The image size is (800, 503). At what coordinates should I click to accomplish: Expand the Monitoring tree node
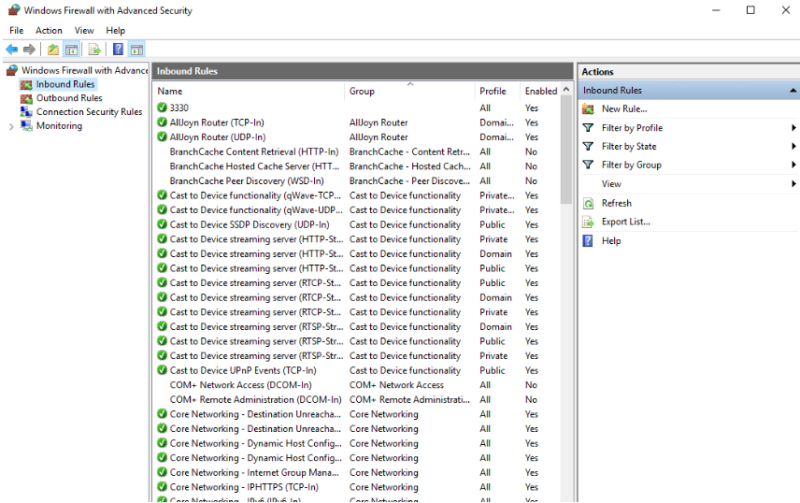[11, 126]
